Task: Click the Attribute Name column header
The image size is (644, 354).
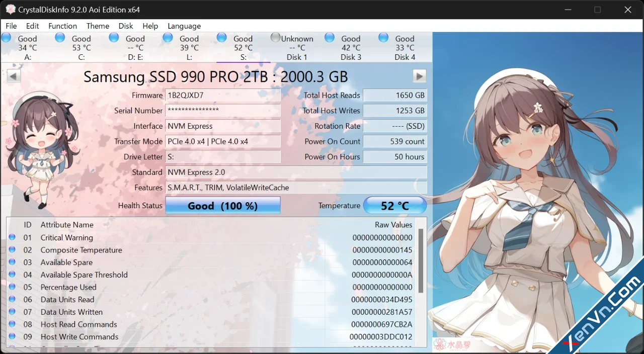Action: 67,225
